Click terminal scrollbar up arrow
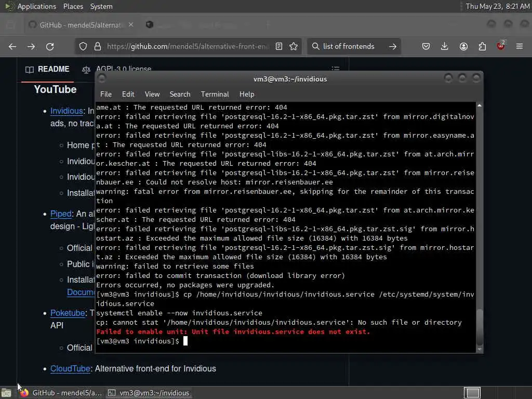Image resolution: width=532 pixels, height=399 pixels. (480, 106)
